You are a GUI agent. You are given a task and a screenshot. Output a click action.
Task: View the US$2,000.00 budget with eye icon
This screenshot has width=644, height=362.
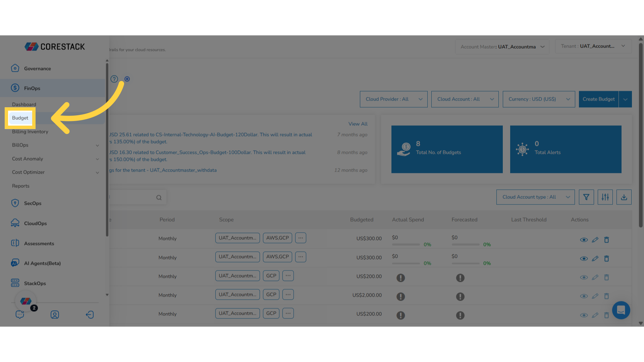(584, 296)
